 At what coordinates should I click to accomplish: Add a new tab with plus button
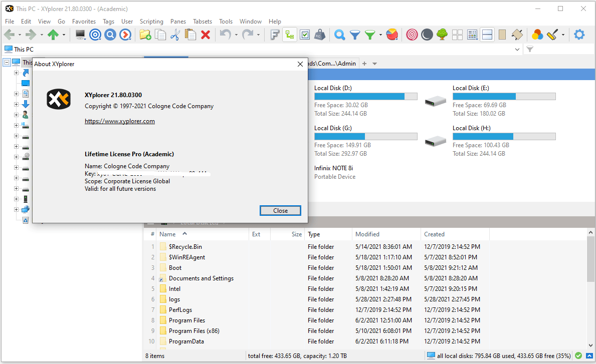pyautogui.click(x=364, y=64)
